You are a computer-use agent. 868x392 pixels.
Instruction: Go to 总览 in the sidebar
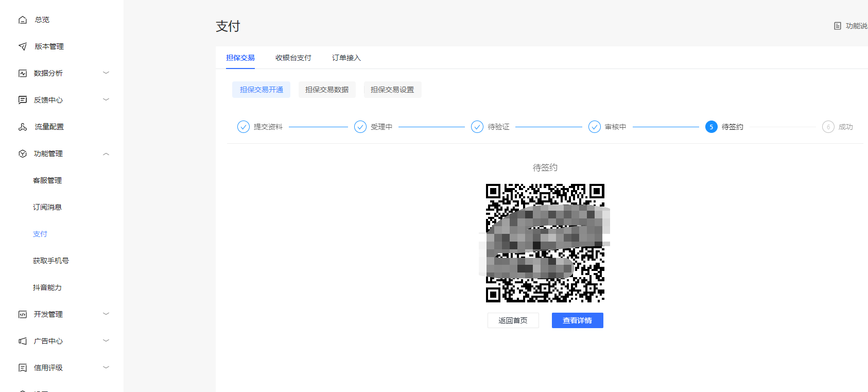pyautogui.click(x=42, y=20)
